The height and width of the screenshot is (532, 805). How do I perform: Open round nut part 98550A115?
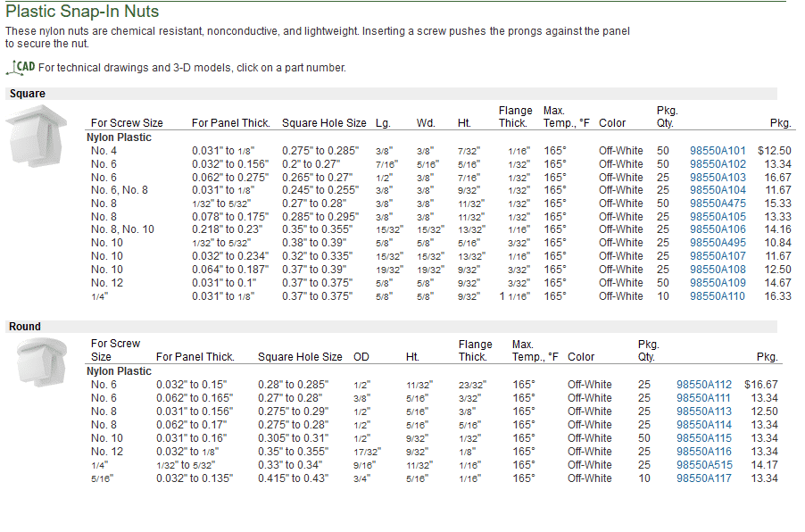[x=703, y=438]
